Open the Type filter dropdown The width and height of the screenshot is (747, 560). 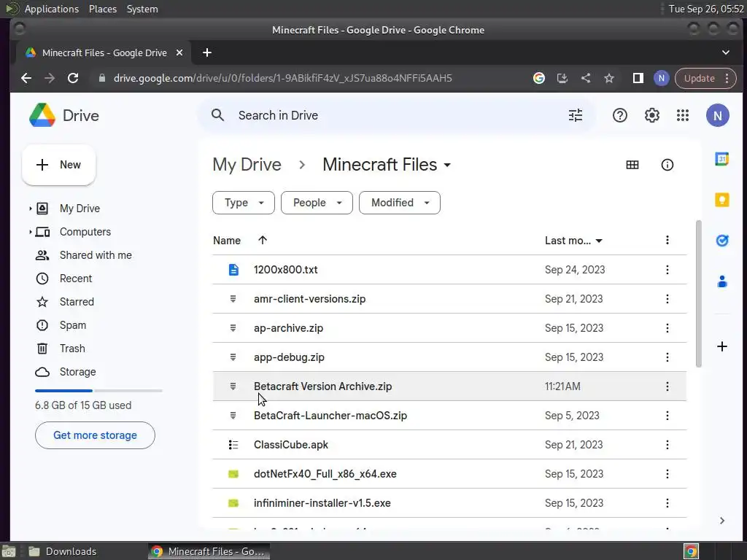coord(243,203)
